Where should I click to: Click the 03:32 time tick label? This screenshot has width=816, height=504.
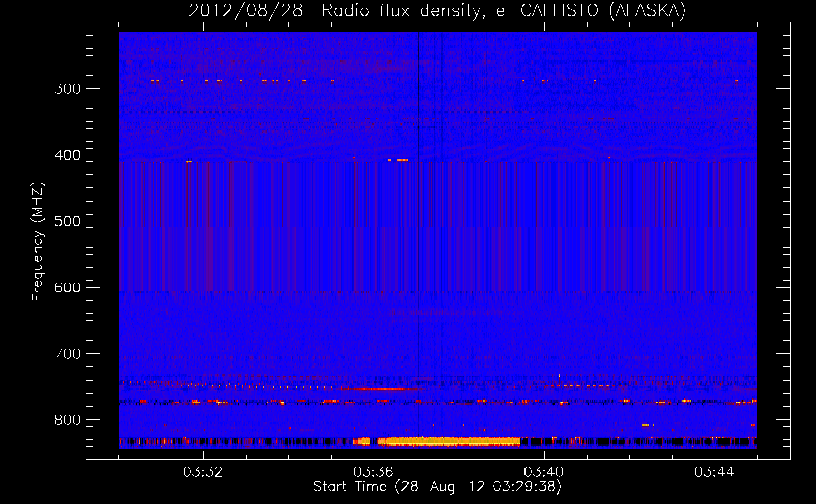[203, 472]
